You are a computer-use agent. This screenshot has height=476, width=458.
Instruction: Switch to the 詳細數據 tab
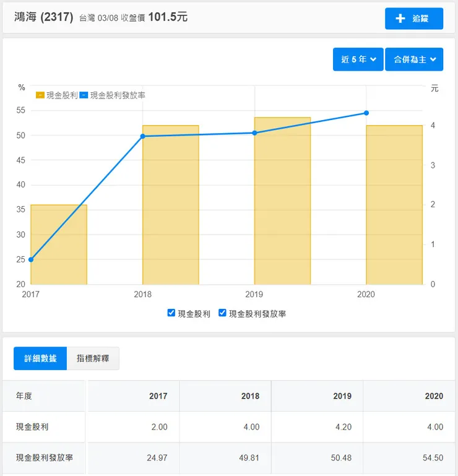(40, 358)
